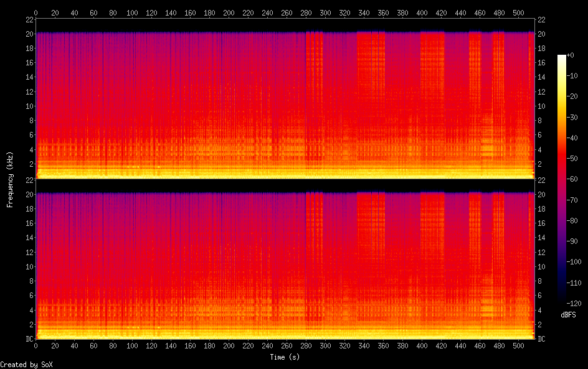The image size is (588, 369).
Task: Select the 500 mark on the bottom time axis
Action: [518, 347]
